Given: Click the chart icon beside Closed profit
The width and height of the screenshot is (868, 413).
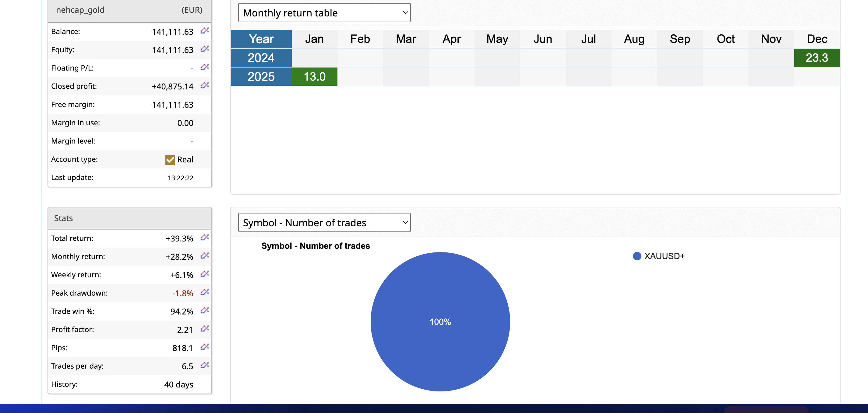Looking at the screenshot, I should 205,85.
